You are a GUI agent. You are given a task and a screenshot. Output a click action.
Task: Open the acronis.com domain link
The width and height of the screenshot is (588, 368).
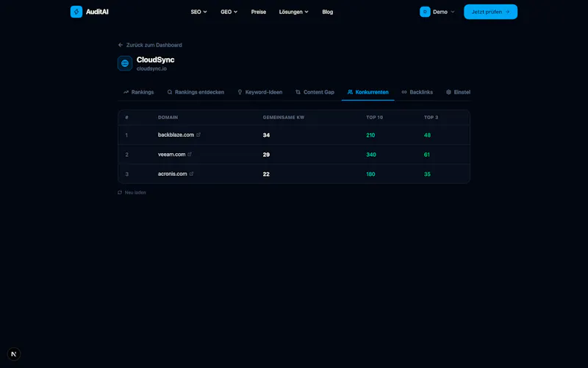(173, 174)
